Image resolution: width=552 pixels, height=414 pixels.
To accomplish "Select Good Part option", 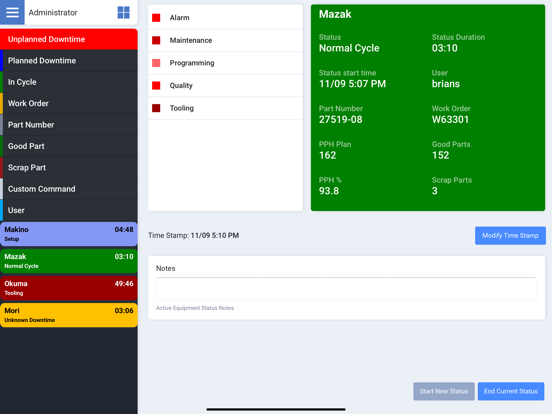I will (x=69, y=146).
